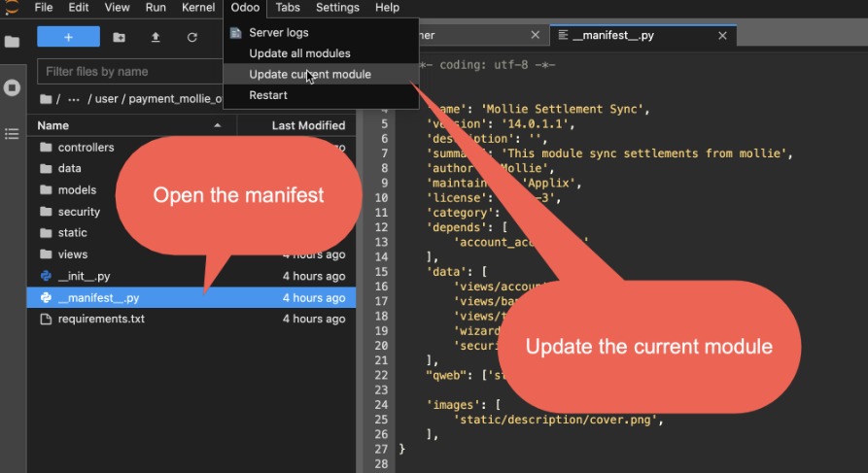Click the New Folder toolbar icon
Viewport: 868px width, 473px height.
(x=119, y=37)
